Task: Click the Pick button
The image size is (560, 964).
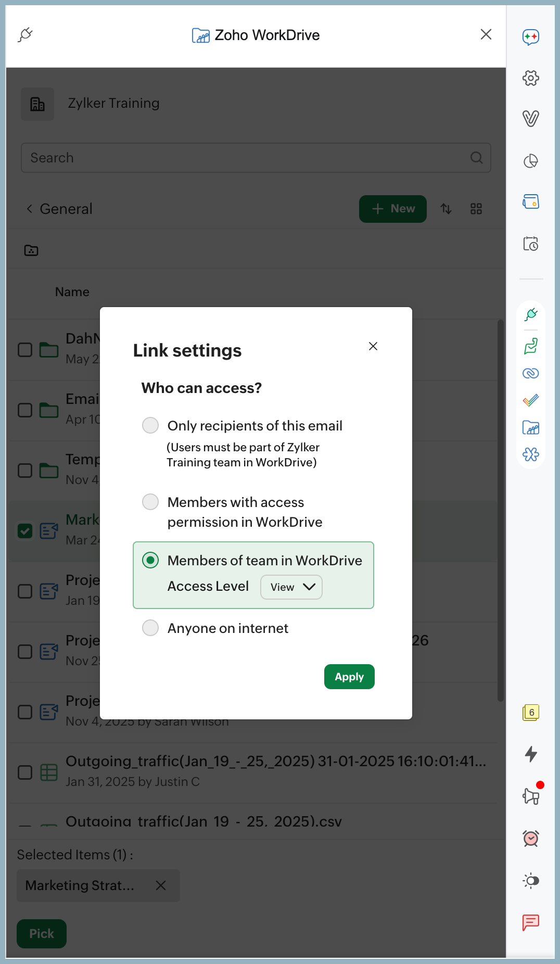Action: pos(42,934)
